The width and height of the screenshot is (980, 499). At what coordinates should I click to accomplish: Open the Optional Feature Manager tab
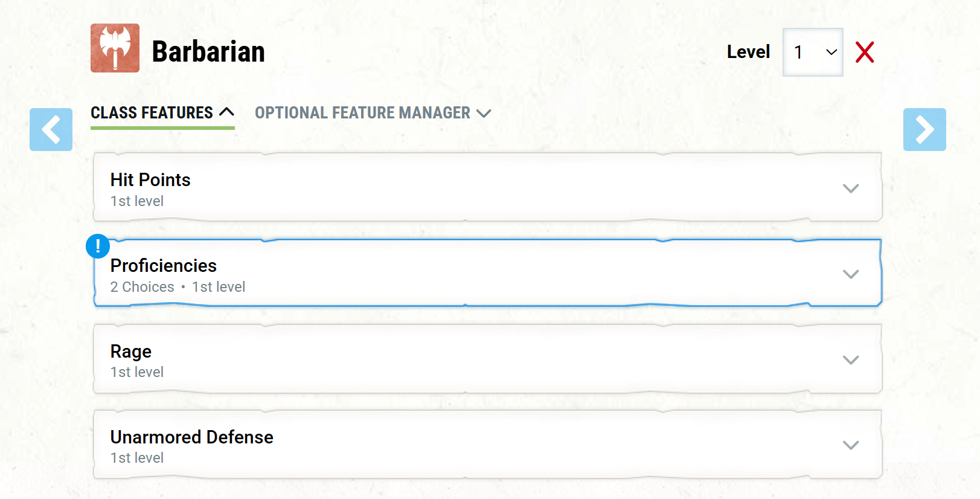(x=362, y=113)
